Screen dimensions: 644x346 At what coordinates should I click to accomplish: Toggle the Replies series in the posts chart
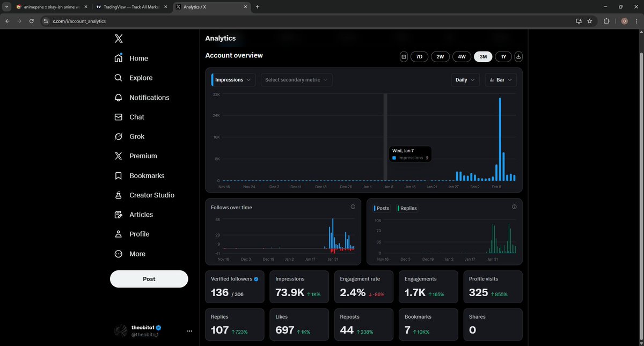click(407, 208)
